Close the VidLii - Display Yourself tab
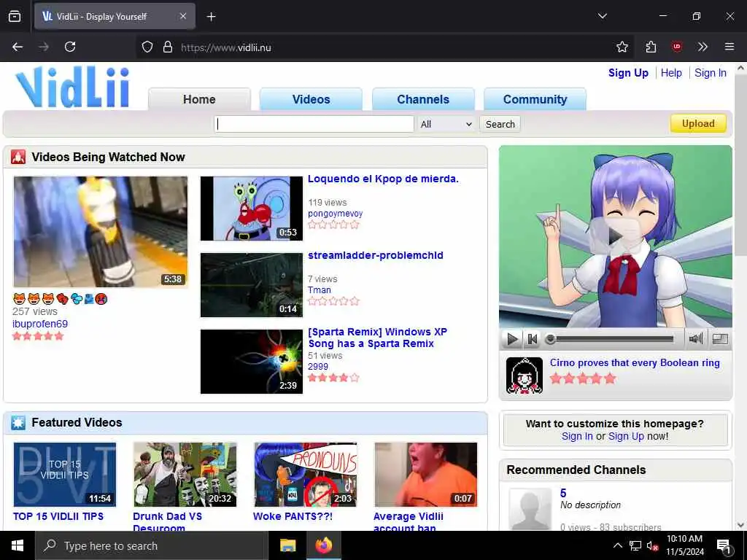 point(183,16)
